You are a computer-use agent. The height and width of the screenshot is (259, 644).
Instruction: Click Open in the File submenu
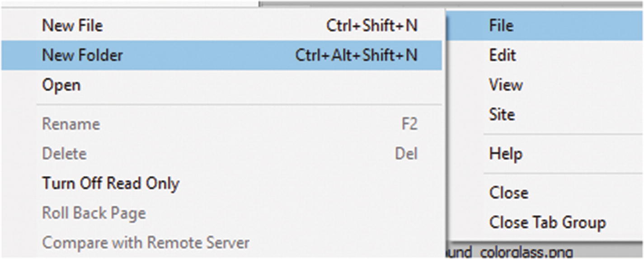pyautogui.click(x=61, y=85)
